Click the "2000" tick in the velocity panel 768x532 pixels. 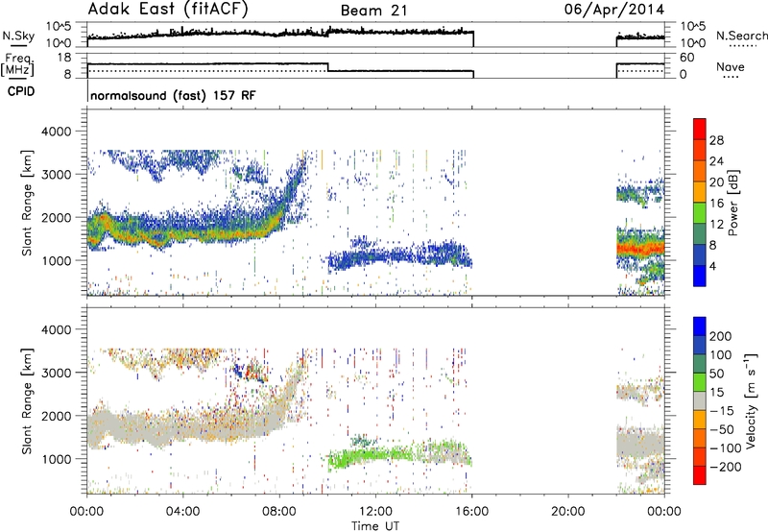coord(57,416)
